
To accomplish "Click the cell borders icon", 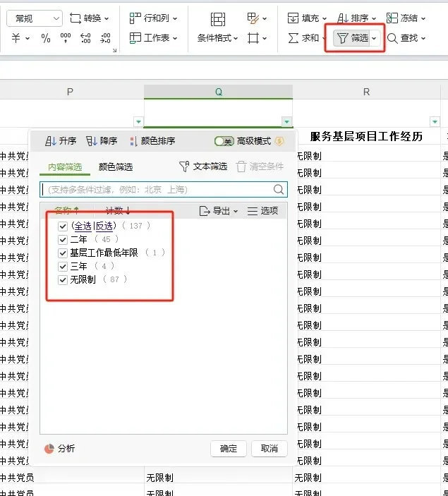I will click(x=253, y=38).
